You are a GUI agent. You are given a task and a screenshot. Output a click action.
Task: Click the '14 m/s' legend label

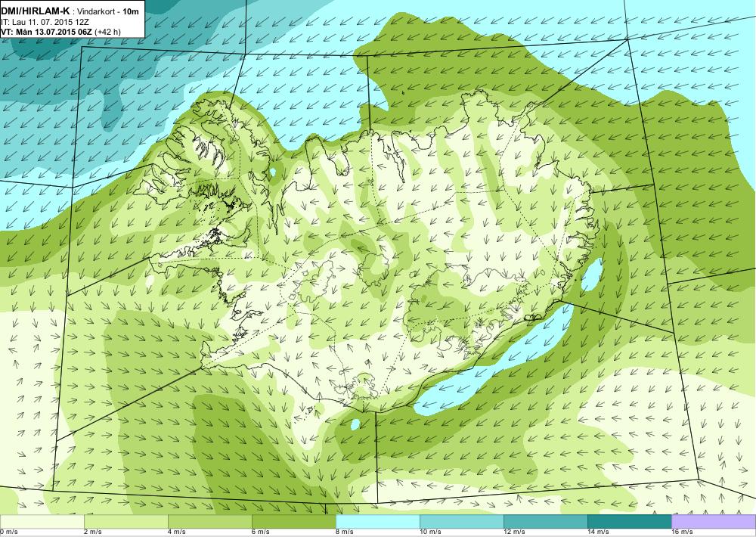(598, 532)
